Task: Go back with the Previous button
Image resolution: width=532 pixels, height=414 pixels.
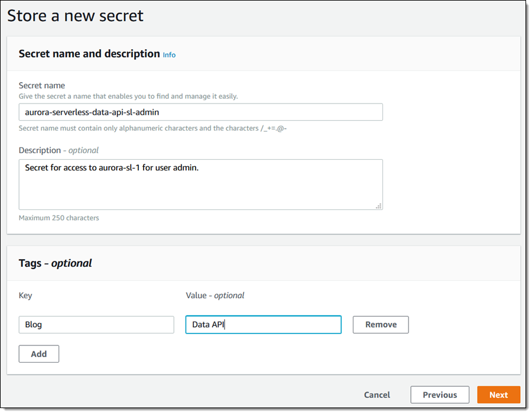Action: click(x=440, y=394)
